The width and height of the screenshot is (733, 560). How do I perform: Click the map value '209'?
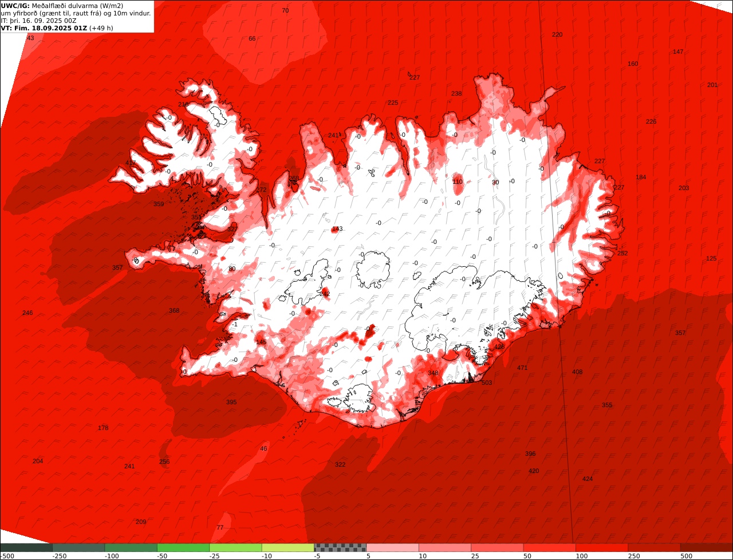pos(141,522)
